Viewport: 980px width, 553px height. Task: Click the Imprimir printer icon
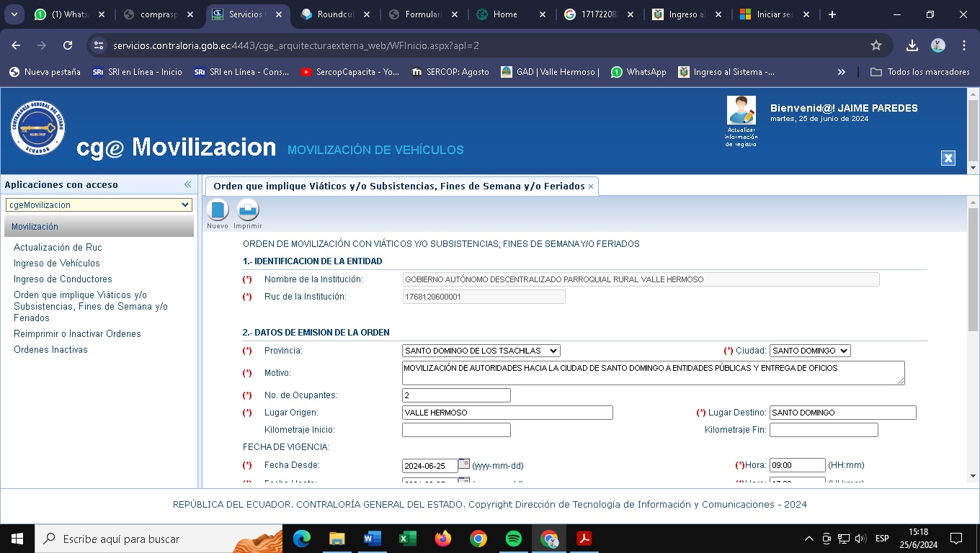(248, 210)
